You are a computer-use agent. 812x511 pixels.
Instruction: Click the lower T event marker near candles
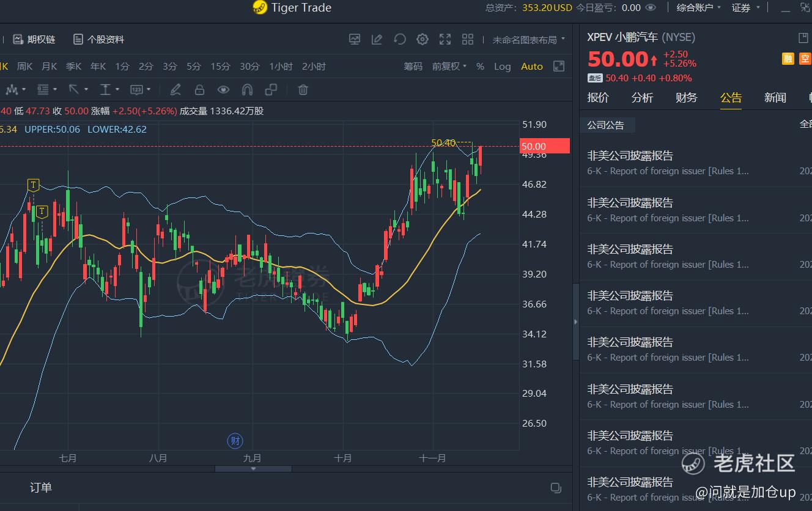point(42,211)
